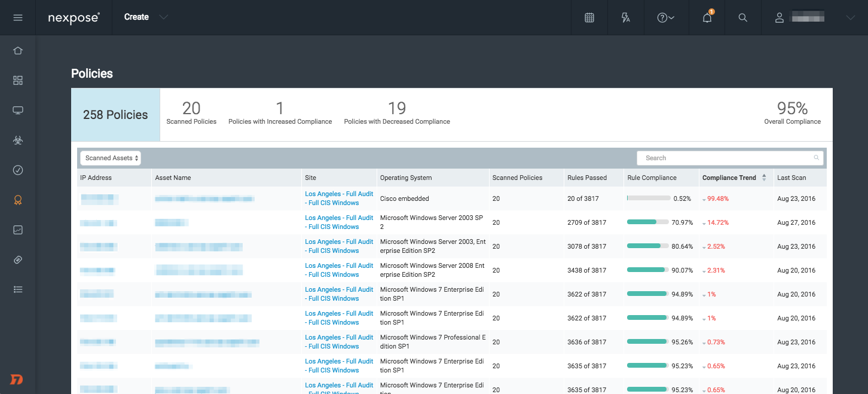Sort by Rule Compliance column header
The height and width of the screenshot is (394, 868).
[x=652, y=178]
